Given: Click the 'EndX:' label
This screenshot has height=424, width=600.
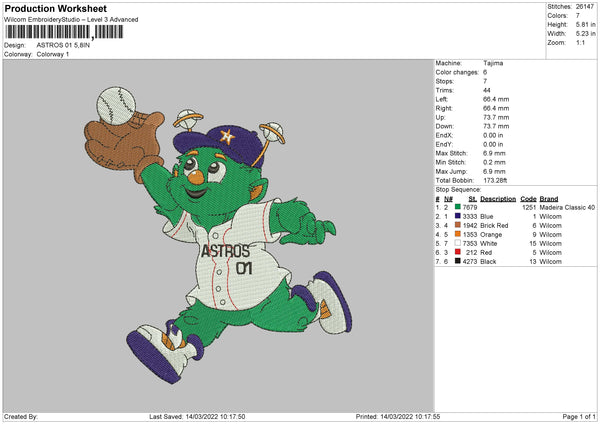Looking at the screenshot, I should click(x=444, y=135).
